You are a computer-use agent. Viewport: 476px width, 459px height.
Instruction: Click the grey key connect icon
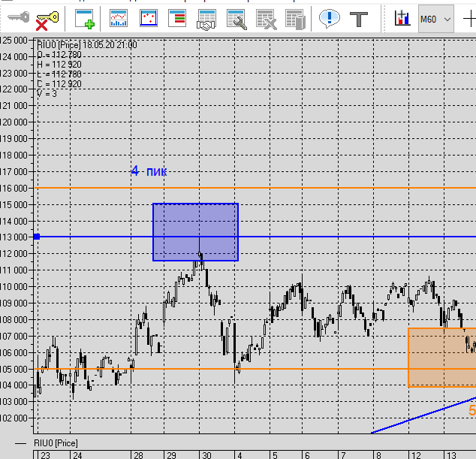[18, 17]
